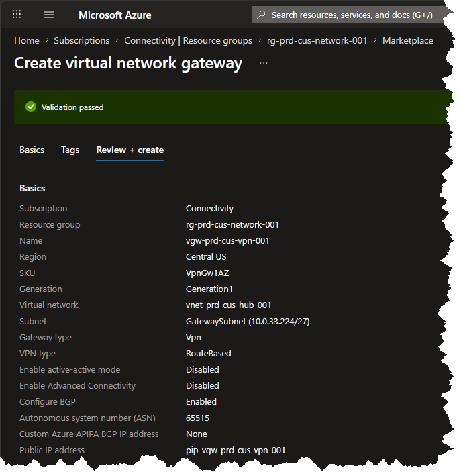Click the Subnet field label
Viewport: 459px width, 476px height.
tap(33, 321)
